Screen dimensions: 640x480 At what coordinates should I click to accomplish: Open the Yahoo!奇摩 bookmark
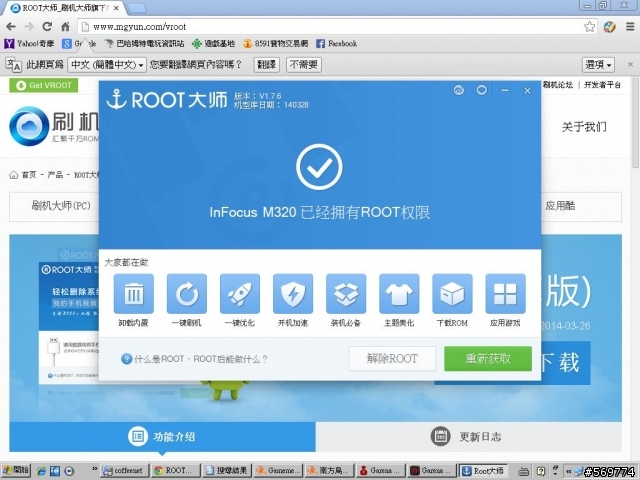(29, 43)
